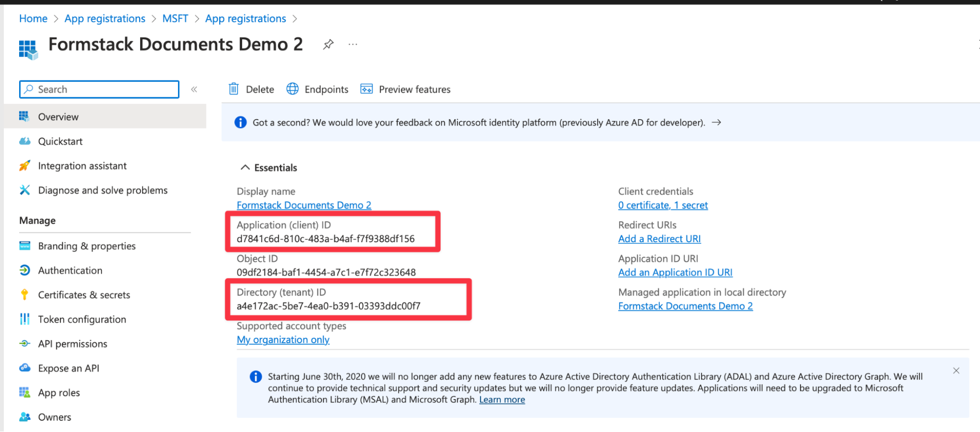Click the Add a Redirect URI link
Image resolution: width=980 pixels, height=432 pixels.
coord(659,239)
